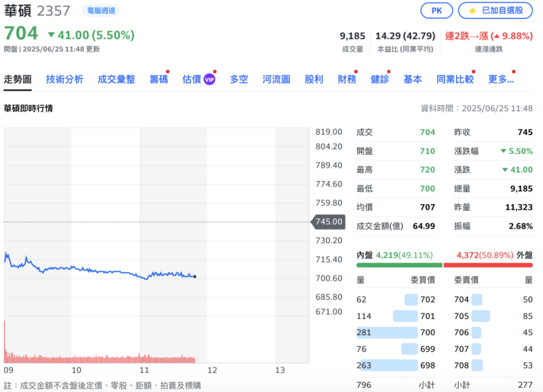
Task: Open the 財務 tab
Action: coord(347,79)
